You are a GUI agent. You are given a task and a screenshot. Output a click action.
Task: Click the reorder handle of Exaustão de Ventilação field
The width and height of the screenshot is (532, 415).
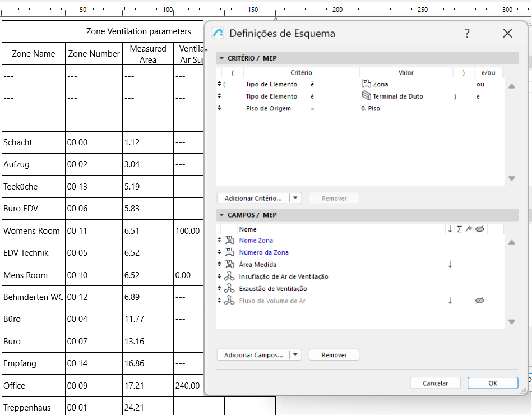(x=219, y=289)
